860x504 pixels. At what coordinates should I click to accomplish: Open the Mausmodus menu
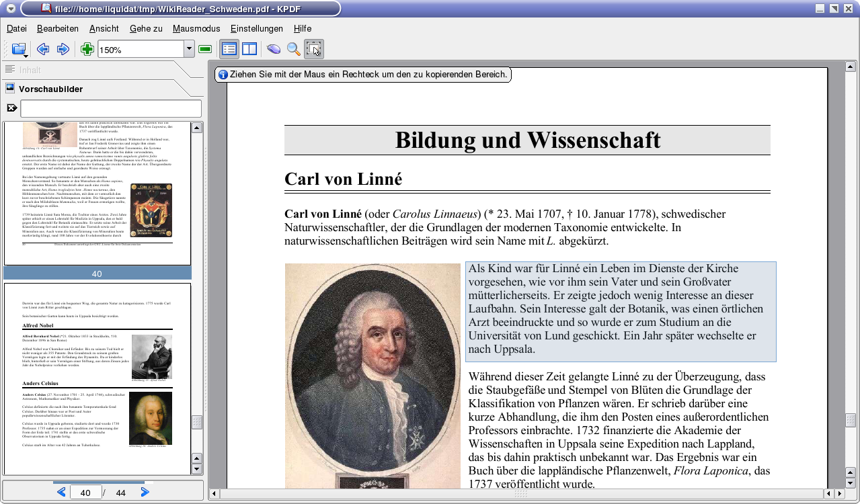[196, 28]
